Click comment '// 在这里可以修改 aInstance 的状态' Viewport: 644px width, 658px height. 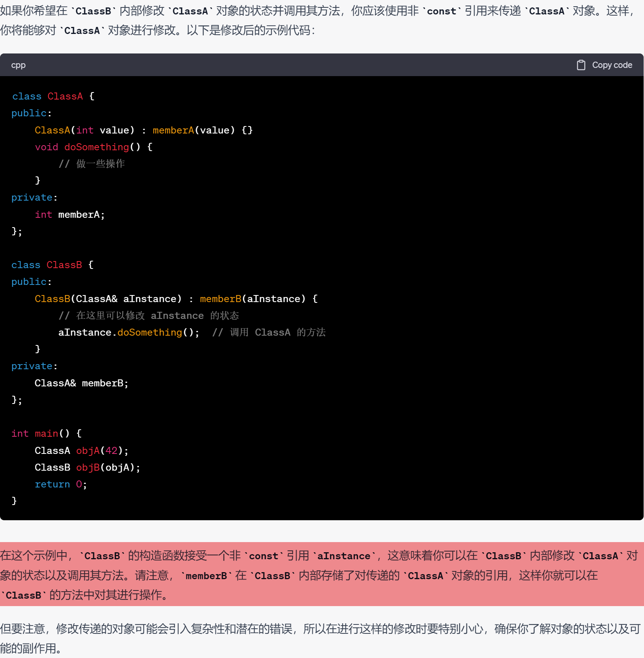tap(149, 315)
